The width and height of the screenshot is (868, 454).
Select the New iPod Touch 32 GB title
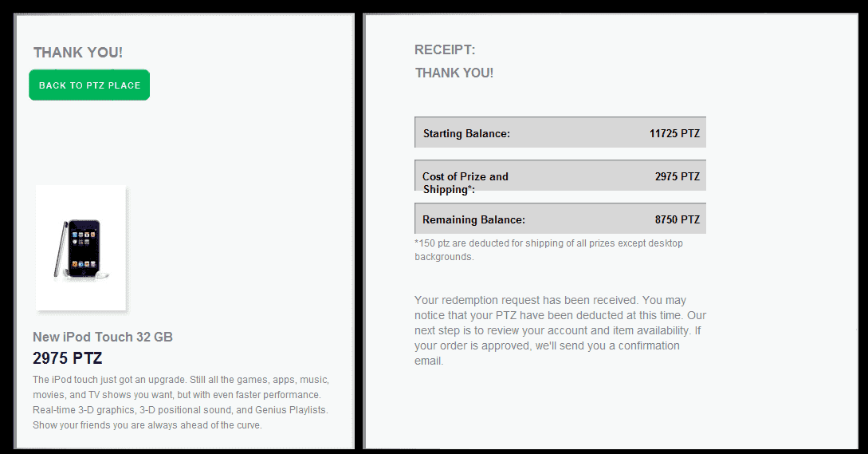click(103, 337)
